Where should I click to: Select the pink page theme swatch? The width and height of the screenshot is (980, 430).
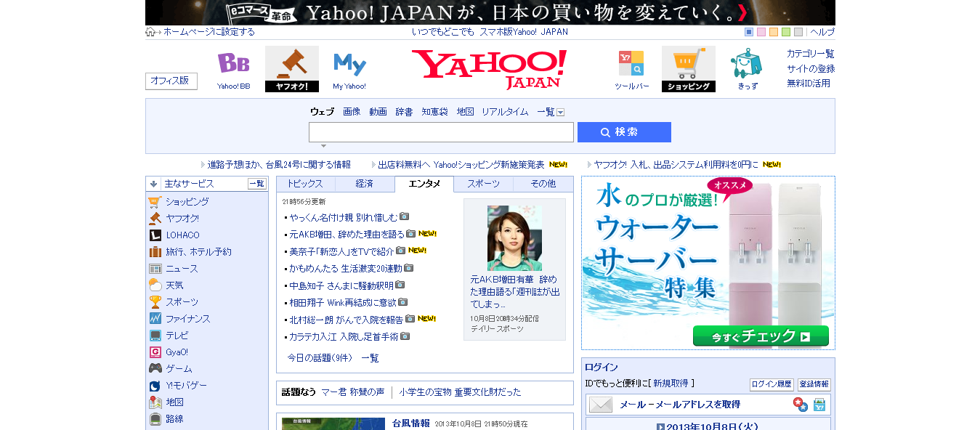pos(761,32)
